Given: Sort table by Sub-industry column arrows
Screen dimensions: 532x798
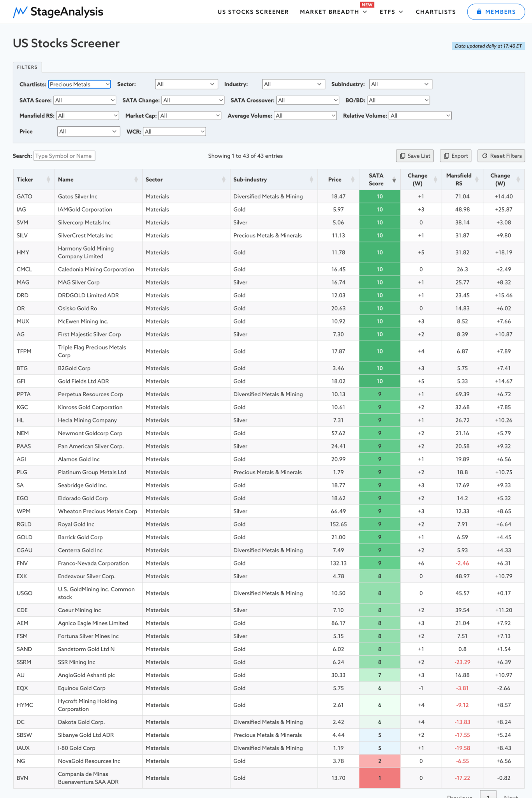Looking at the screenshot, I should coord(311,180).
